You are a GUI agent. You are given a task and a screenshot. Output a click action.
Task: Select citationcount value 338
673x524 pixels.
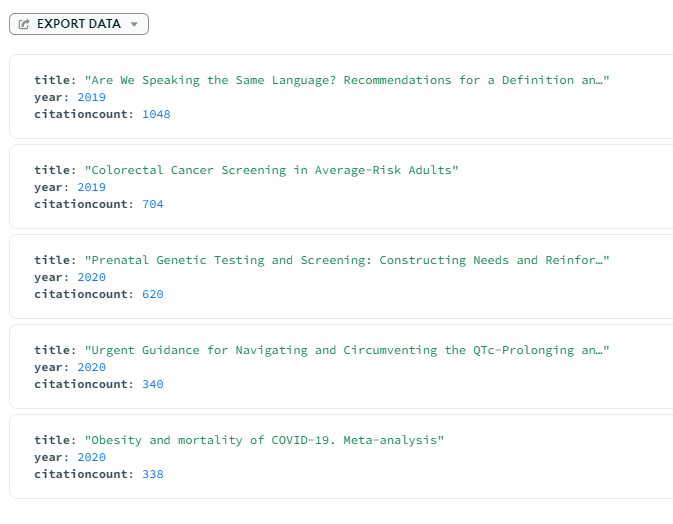pyautogui.click(x=153, y=475)
